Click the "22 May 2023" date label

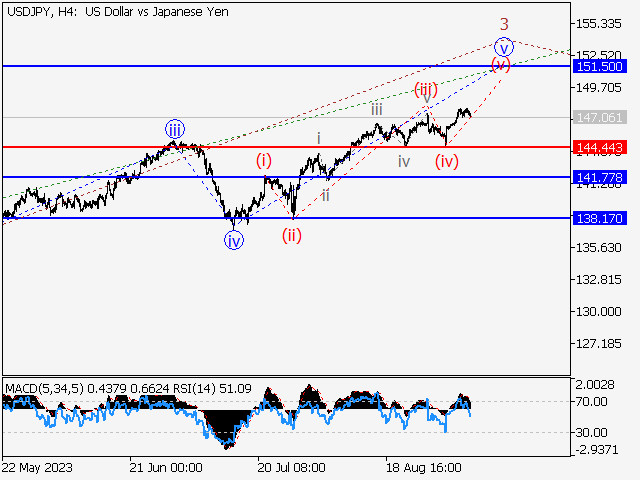tap(37, 467)
